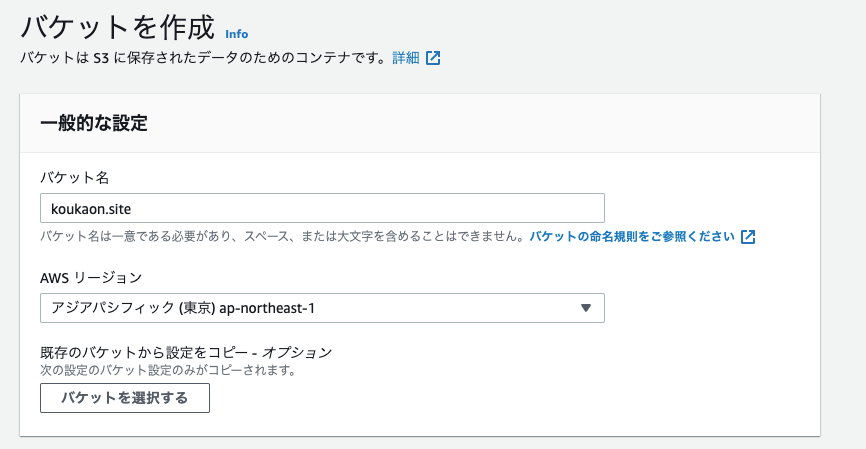Image resolution: width=866 pixels, height=449 pixels.
Task: Click the koukaon.site text in the field
Action: pos(91,209)
